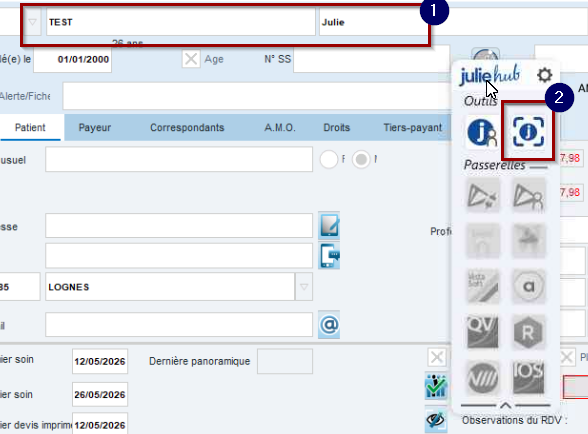Open Julie Hub settings gear

(x=544, y=75)
